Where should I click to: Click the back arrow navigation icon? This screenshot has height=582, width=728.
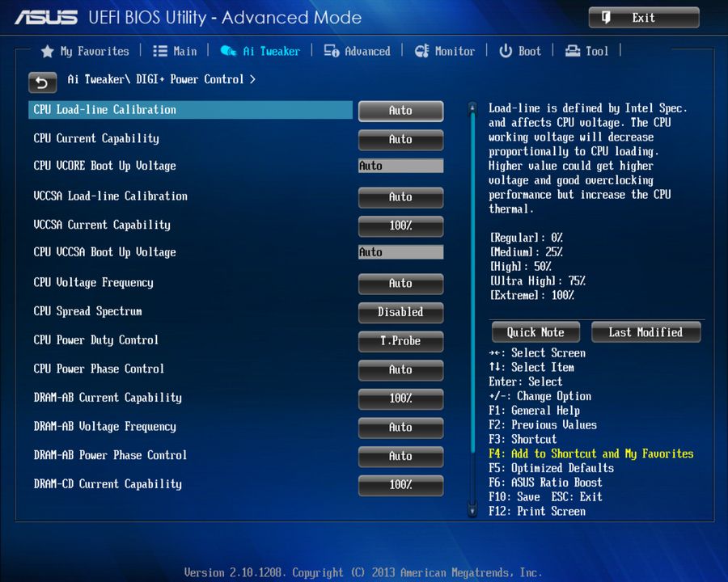click(42, 82)
